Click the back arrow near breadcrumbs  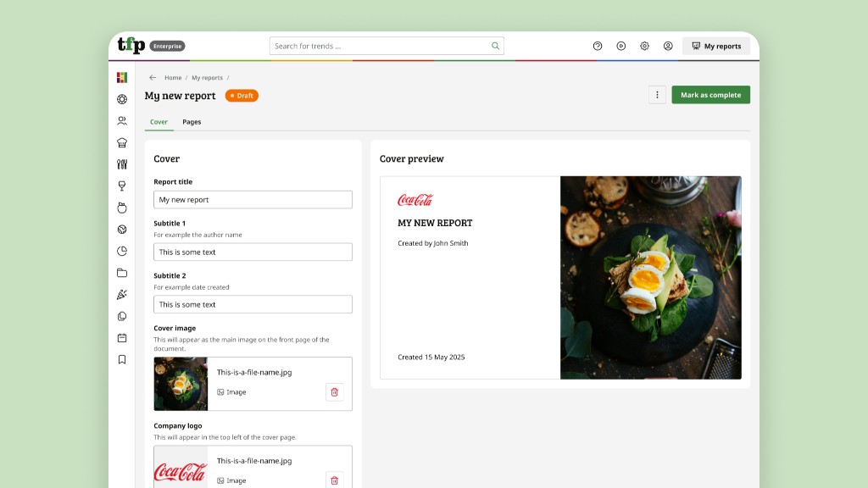click(x=153, y=77)
